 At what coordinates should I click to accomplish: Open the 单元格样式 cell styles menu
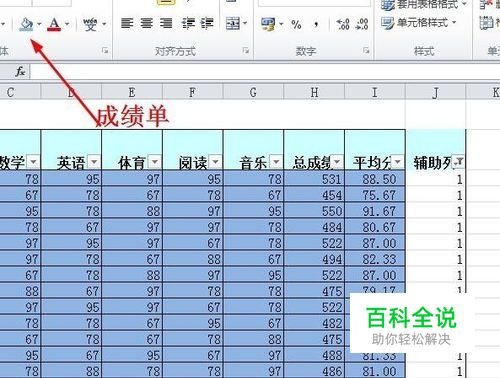419,23
